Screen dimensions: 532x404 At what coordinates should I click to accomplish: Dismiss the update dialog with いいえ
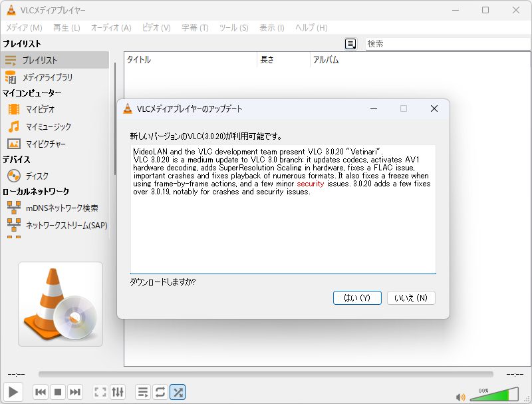[411, 298]
